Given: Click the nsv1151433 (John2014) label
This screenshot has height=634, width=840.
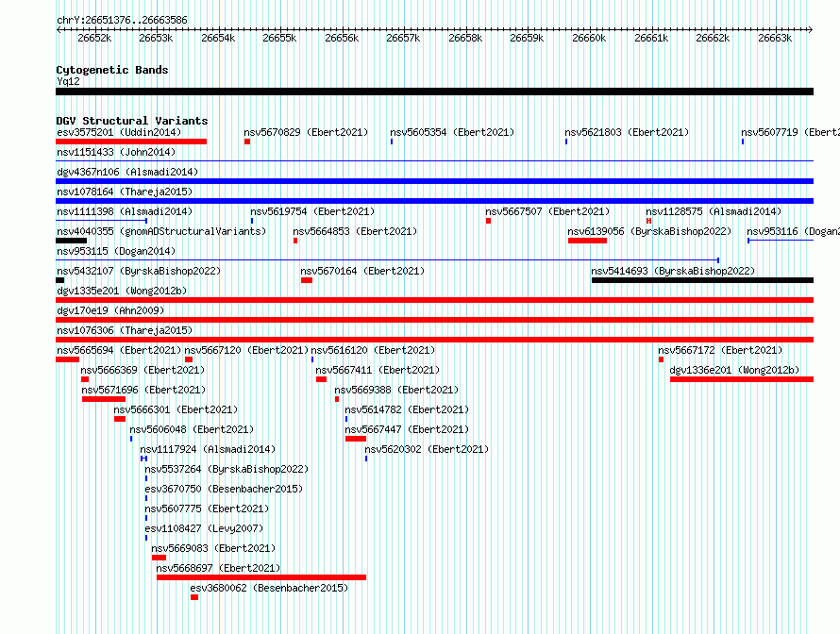Looking at the screenshot, I should click(x=116, y=152).
